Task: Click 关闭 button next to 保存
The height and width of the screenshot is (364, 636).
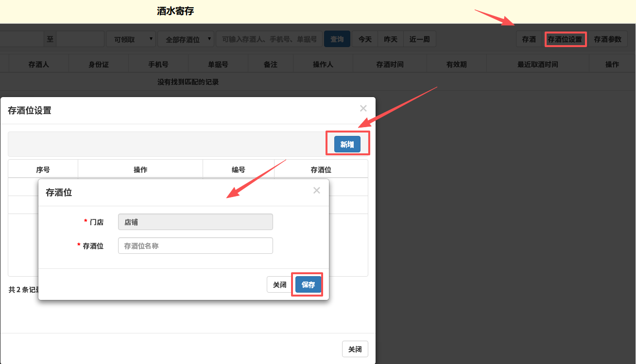Action: point(279,284)
